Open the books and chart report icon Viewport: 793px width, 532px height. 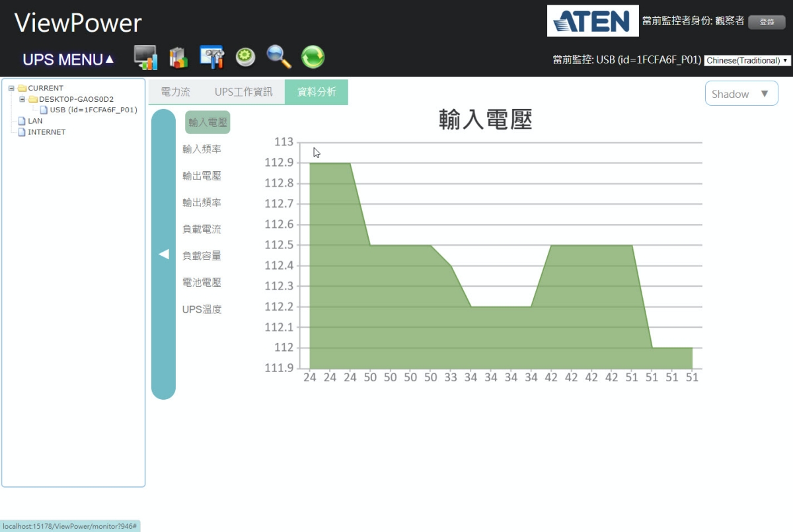[178, 57]
